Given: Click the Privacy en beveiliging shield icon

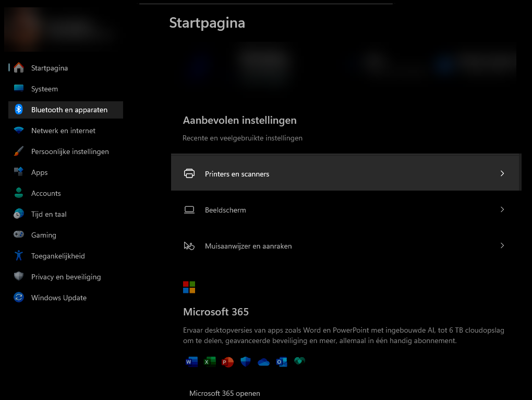Looking at the screenshot, I should pos(19,277).
